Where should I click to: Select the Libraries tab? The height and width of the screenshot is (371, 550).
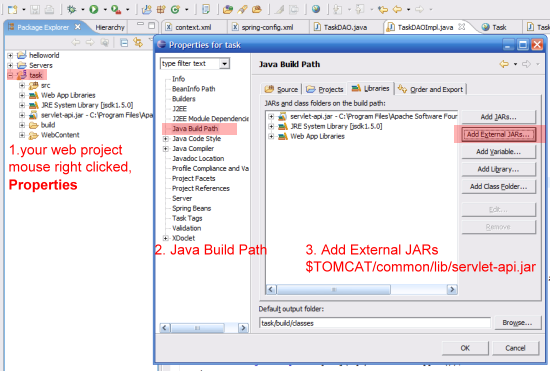(371, 88)
